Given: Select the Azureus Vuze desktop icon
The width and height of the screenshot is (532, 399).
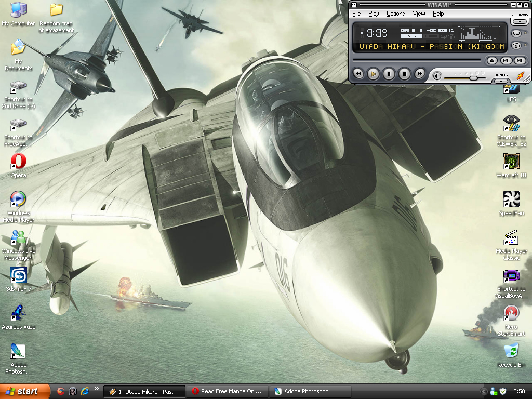Looking at the screenshot, I should click(x=18, y=317).
